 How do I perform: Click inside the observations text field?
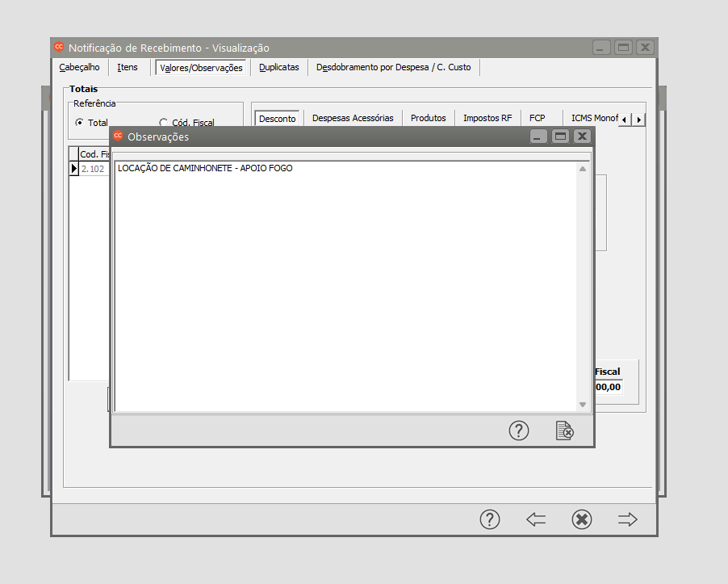[347, 283]
